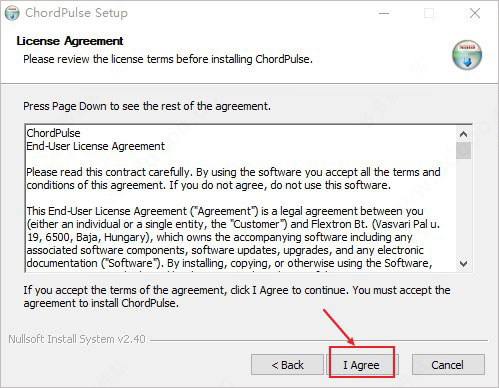Close the ChordPulse Setup window

(x=475, y=13)
